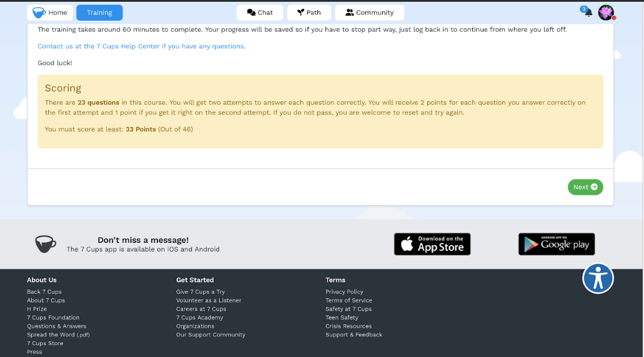Click the Back 7 Cups footer link

(x=44, y=292)
